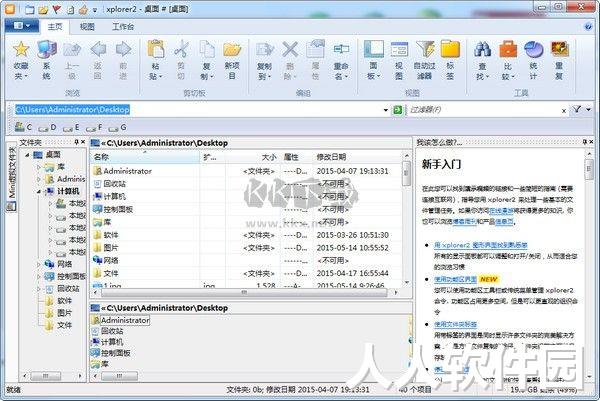Select 控制面板 row in top file pane
This screenshot has width=600, height=401.
pos(246,209)
